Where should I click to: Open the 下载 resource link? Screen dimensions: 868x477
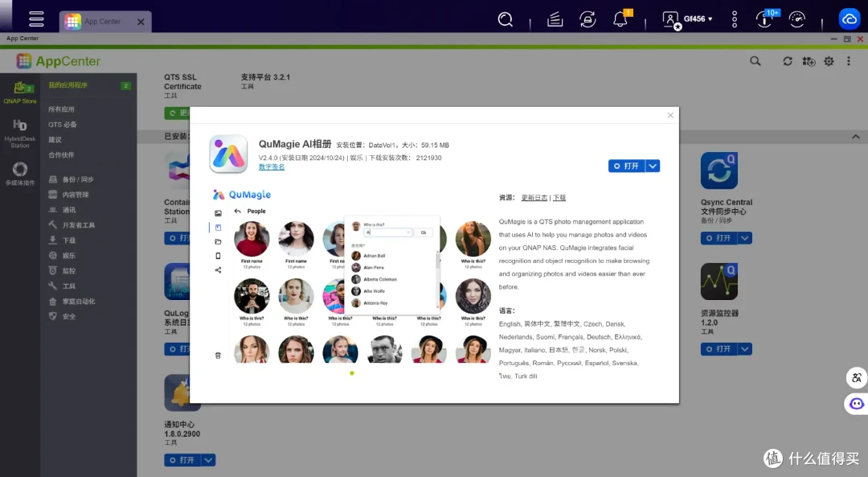pyautogui.click(x=559, y=198)
